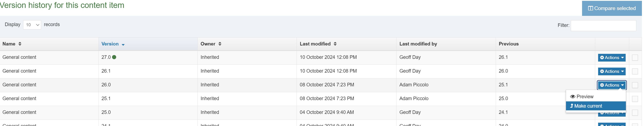This screenshot has height=126, width=644.
Task: Check the box for version 26.0 row
Action: point(635,85)
